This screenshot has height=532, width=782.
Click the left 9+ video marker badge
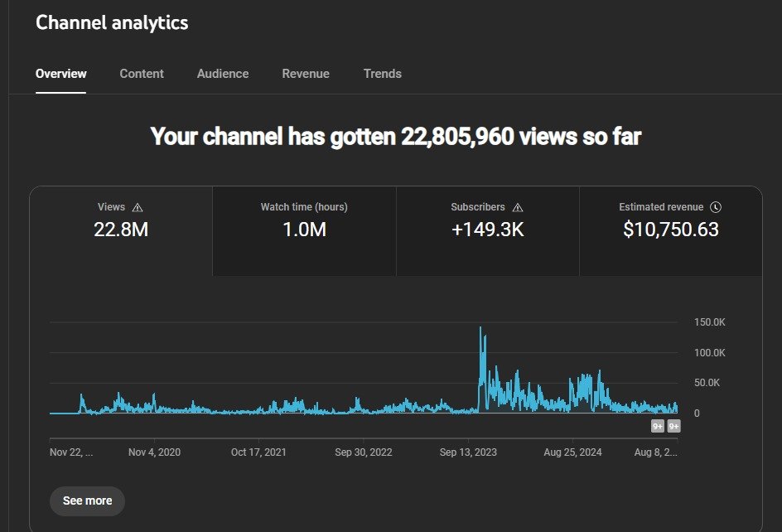click(658, 427)
